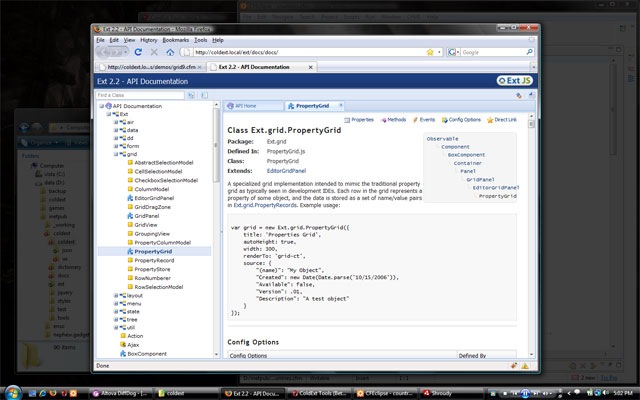The width and height of the screenshot is (640, 400).
Task: Click GridPanel in the class hierarchy box
Action: [x=480, y=180]
